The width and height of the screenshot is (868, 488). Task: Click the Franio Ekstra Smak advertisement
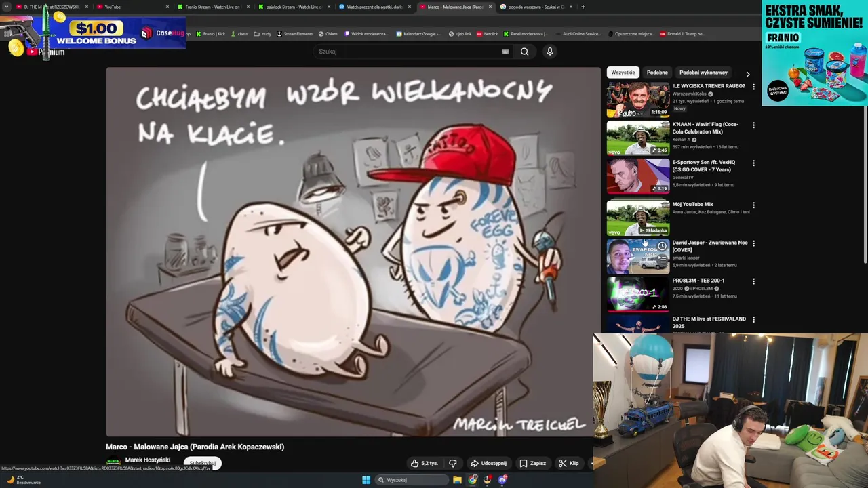814,54
